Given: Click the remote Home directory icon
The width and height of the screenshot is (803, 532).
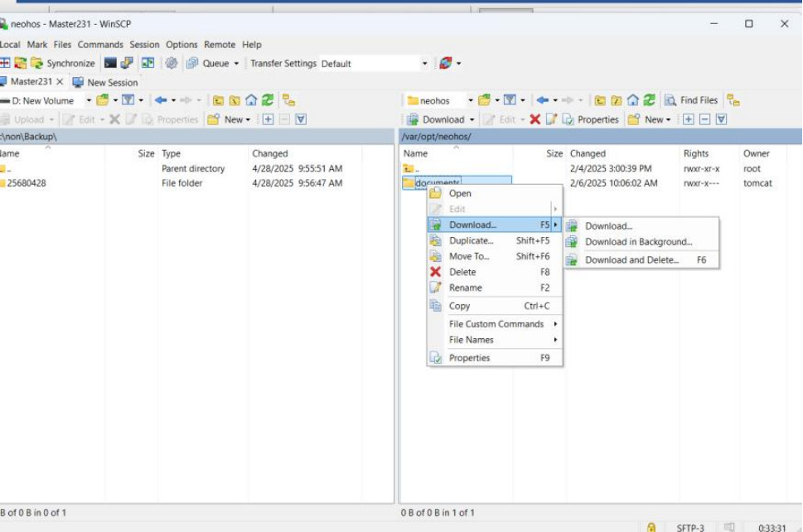Looking at the screenshot, I should coord(632,100).
